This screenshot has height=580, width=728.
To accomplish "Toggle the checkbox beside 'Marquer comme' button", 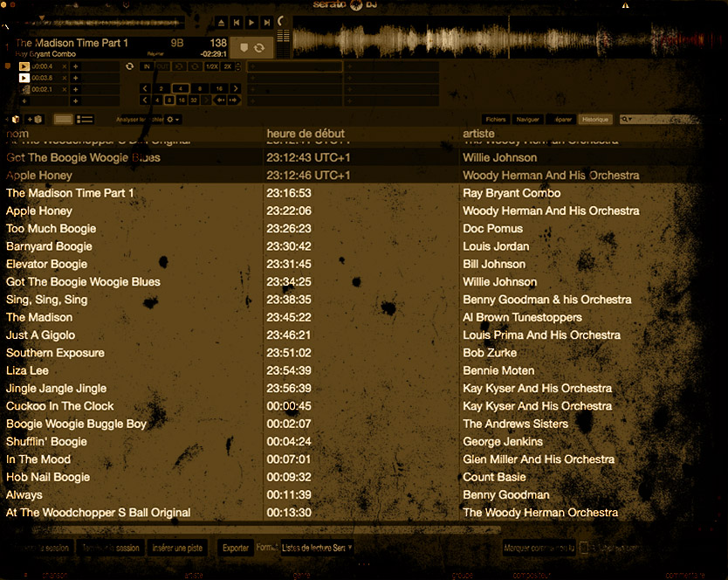I will (584, 548).
